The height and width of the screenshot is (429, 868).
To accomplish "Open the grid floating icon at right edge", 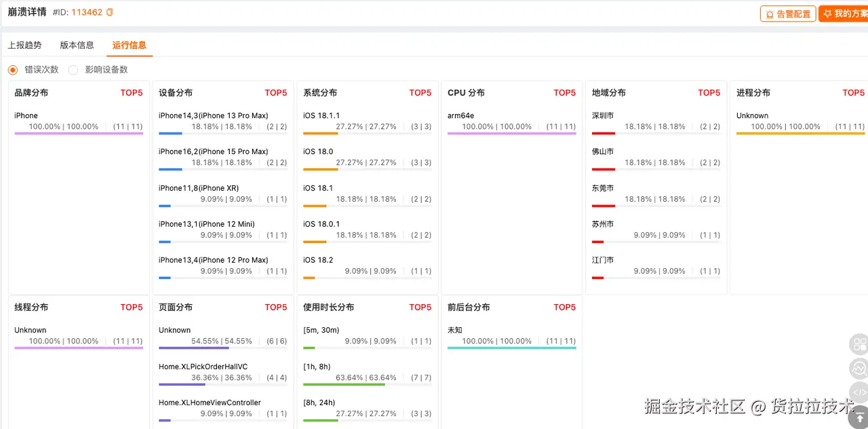I will pyautogui.click(x=859, y=344).
